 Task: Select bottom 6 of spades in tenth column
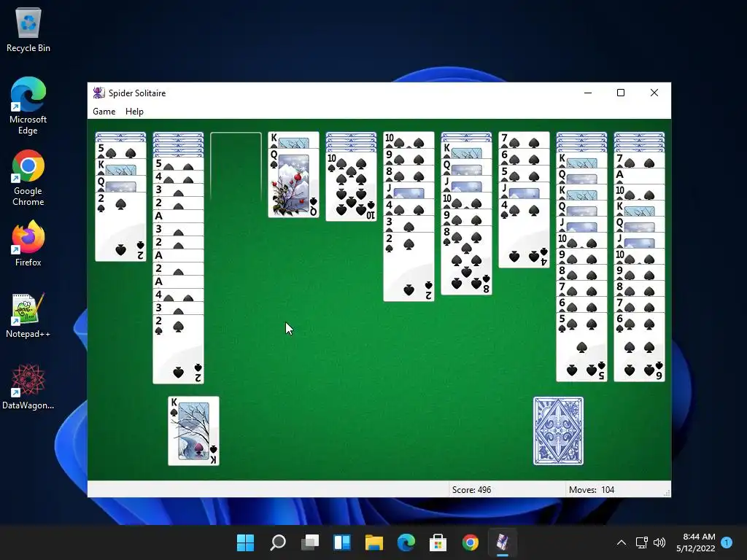tap(639, 347)
